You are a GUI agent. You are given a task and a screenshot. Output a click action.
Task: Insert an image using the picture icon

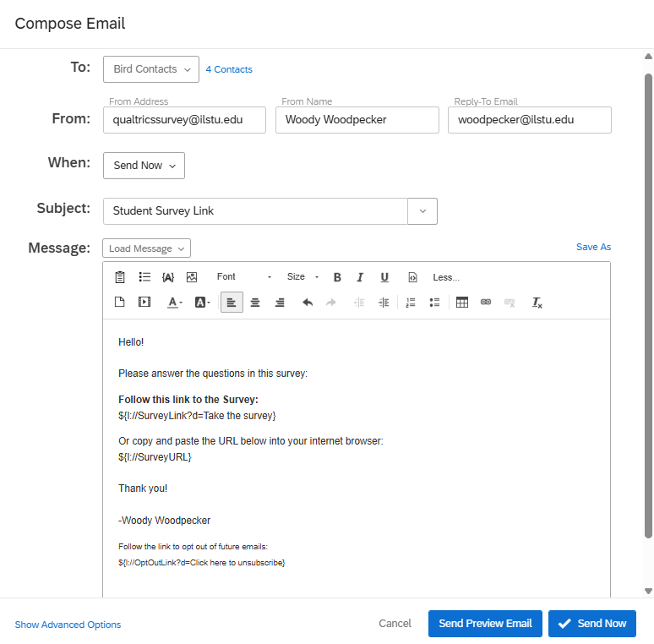[192, 277]
